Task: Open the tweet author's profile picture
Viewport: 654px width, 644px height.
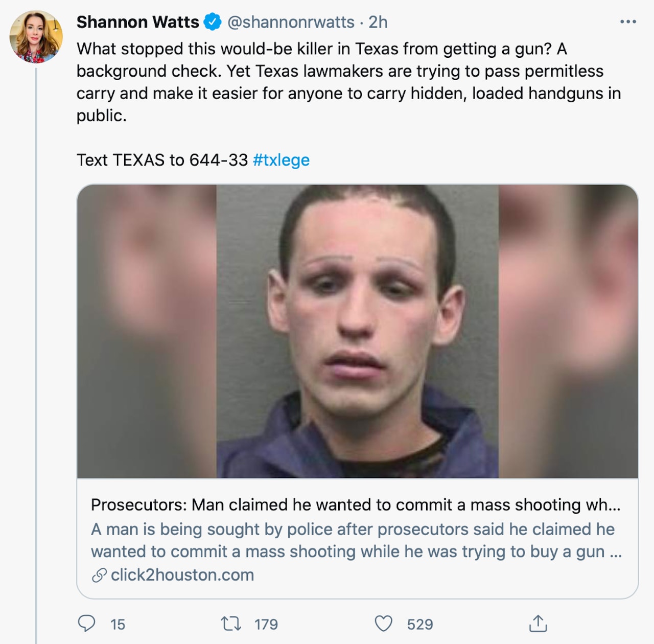Action: point(36,37)
